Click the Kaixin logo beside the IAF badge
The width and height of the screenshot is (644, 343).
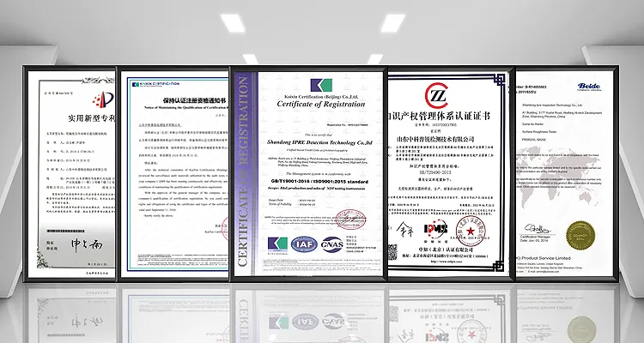point(277,244)
